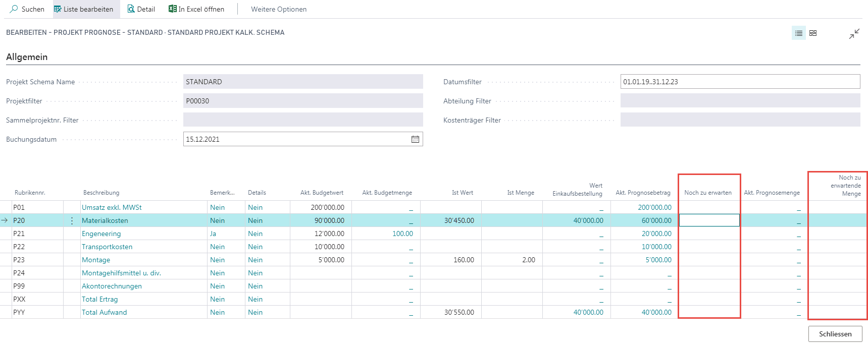Click Noch zu erwarten cell for Materialkosten
The width and height of the screenshot is (868, 347).
(x=709, y=220)
